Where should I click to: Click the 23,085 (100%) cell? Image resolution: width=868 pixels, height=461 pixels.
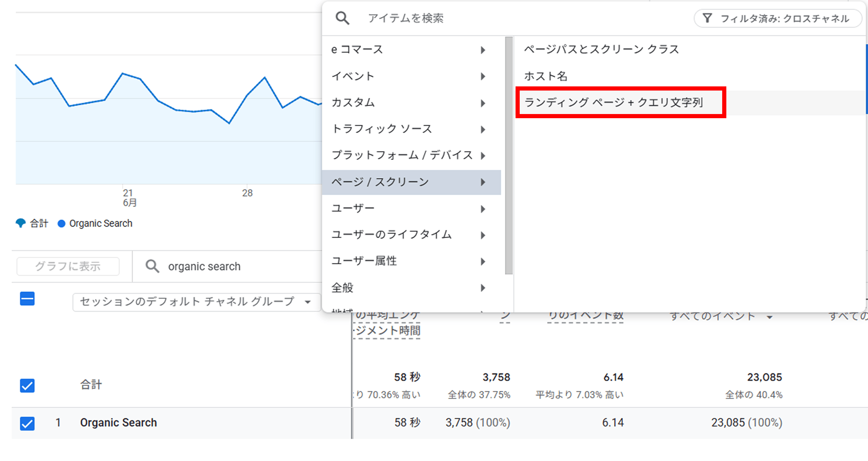click(x=747, y=423)
